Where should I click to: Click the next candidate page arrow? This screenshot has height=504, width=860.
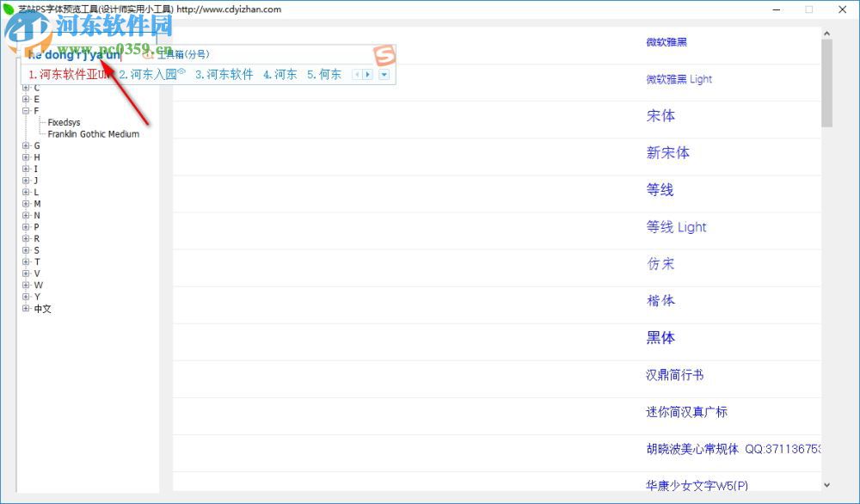pos(368,75)
